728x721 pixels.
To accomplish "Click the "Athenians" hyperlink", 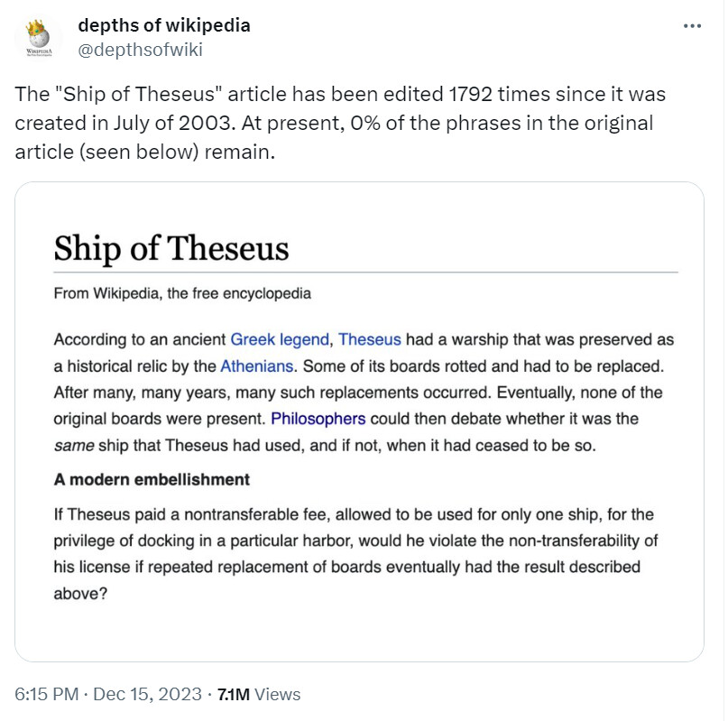I will click(257, 366).
